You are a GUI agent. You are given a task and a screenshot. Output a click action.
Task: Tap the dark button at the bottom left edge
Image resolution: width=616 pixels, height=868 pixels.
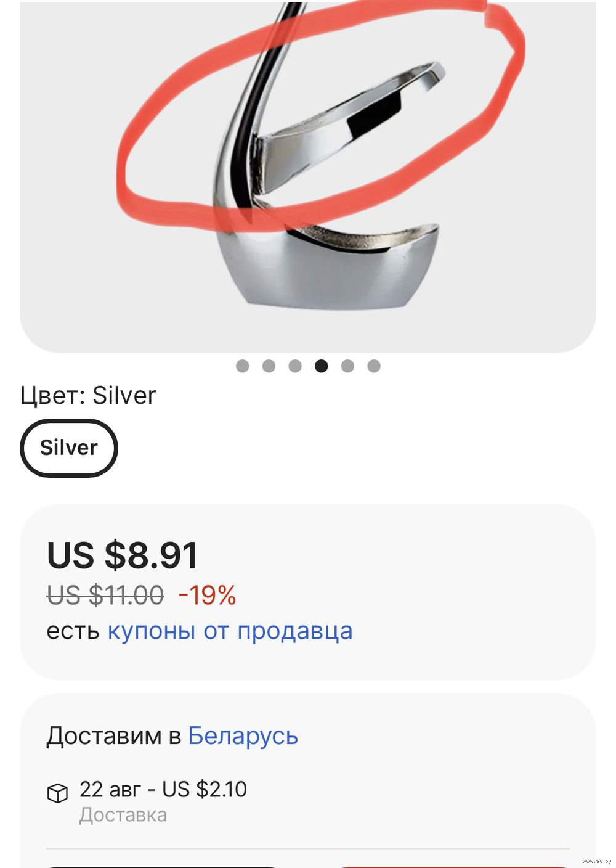pos(163,866)
